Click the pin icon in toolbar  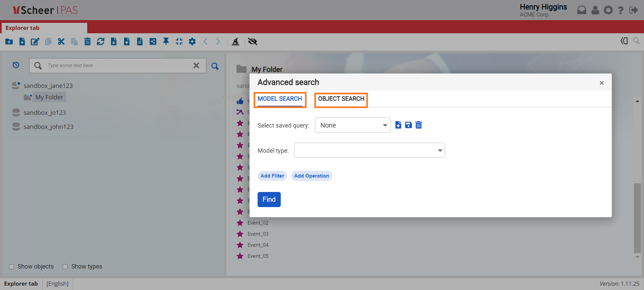tap(166, 42)
